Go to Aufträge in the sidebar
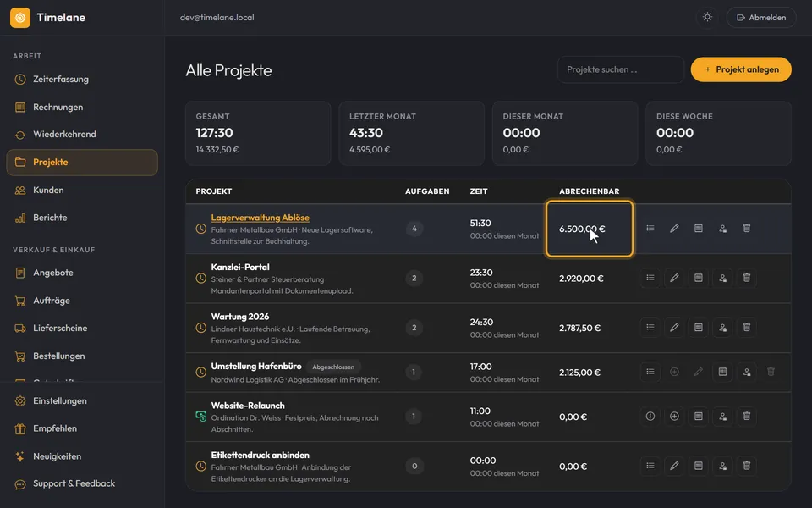This screenshot has width=812, height=508. click(82, 301)
